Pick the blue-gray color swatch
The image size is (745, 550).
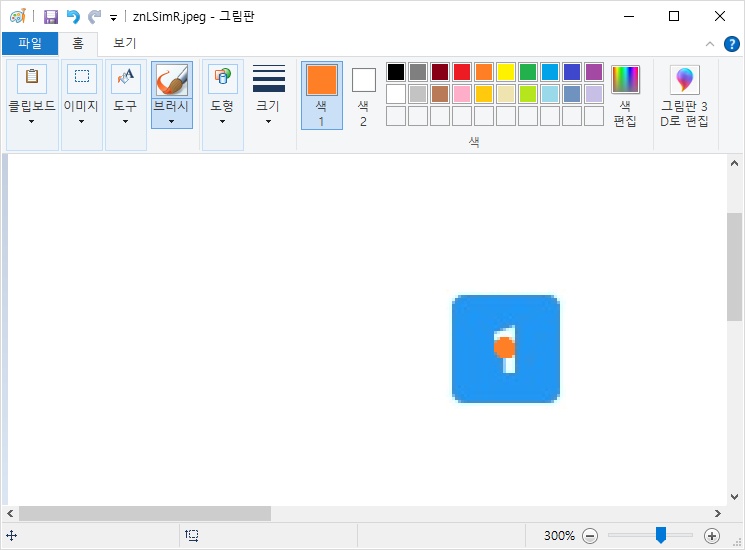[572, 94]
